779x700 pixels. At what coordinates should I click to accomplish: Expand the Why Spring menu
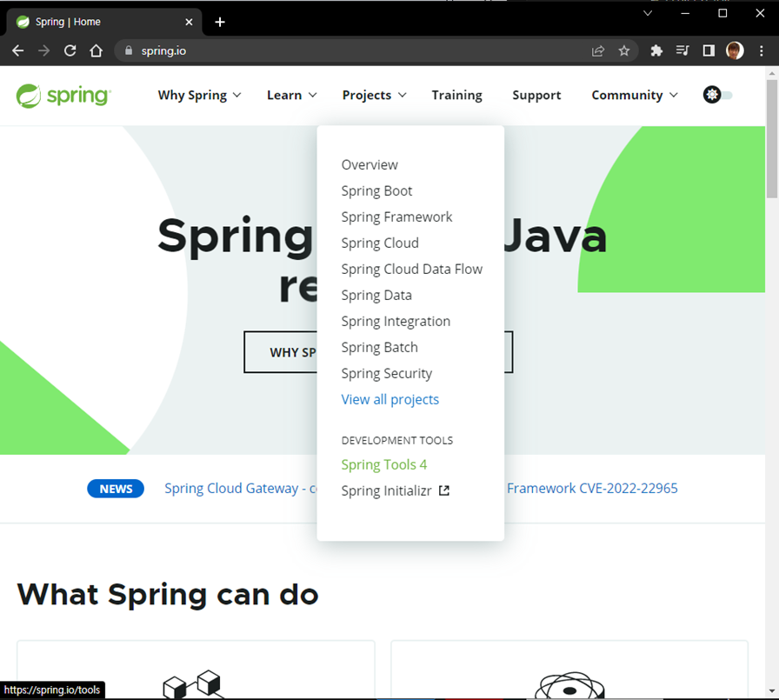[x=199, y=96]
